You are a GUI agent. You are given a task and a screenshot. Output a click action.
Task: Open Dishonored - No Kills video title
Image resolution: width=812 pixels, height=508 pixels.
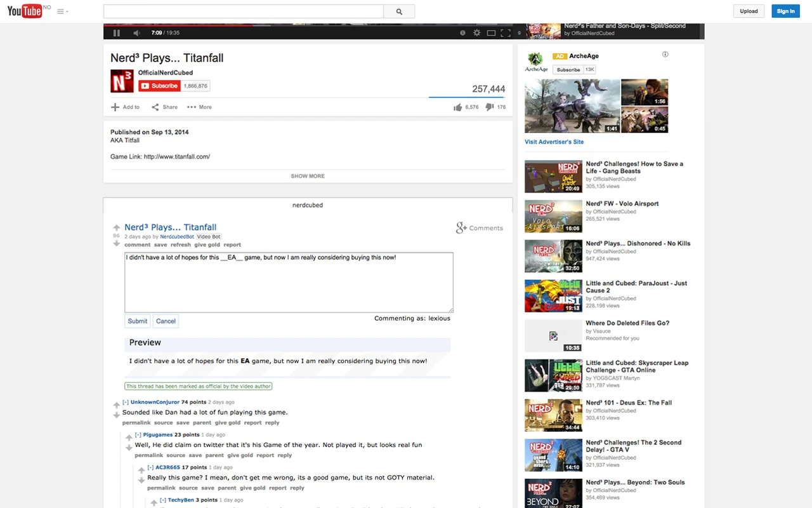[638, 244]
